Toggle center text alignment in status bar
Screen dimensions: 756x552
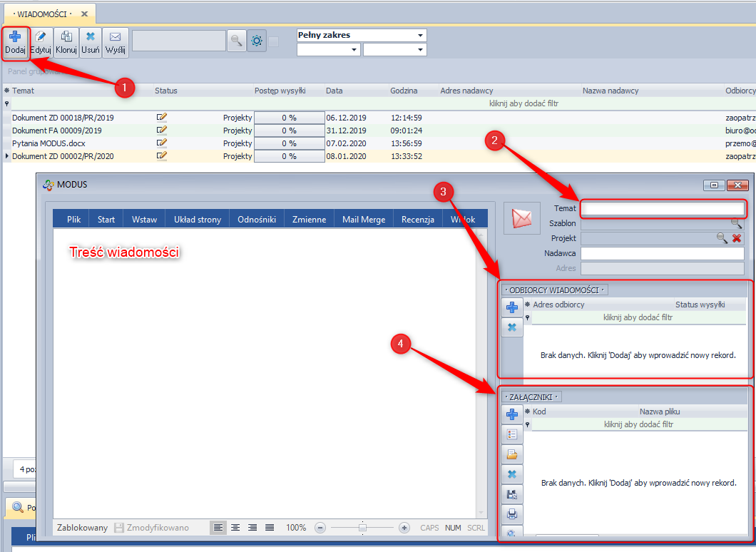tap(235, 528)
